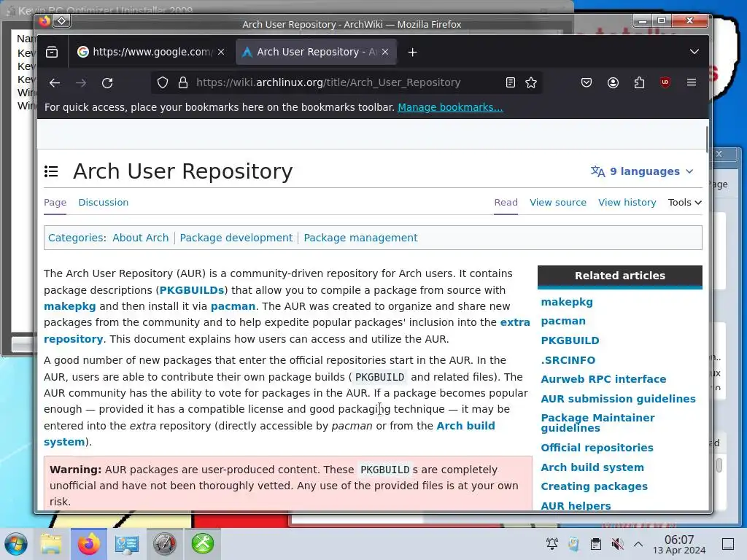This screenshot has width=747, height=560.
Task: Toggle reader view icon
Action: tap(510, 83)
